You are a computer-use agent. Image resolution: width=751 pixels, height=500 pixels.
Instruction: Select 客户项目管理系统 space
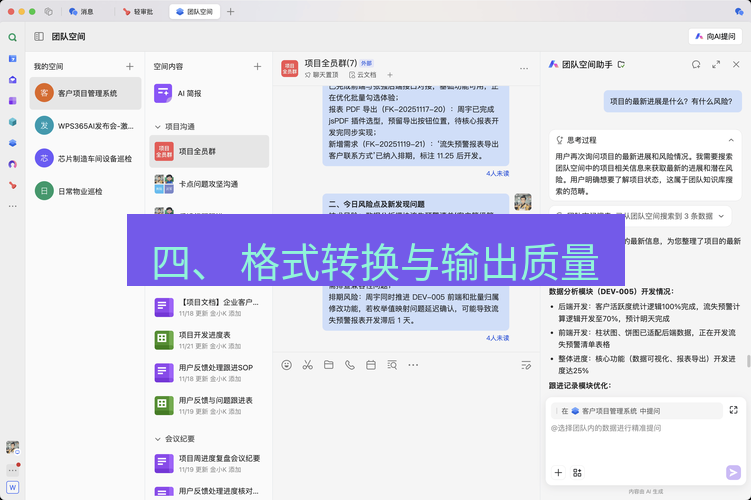pos(86,93)
